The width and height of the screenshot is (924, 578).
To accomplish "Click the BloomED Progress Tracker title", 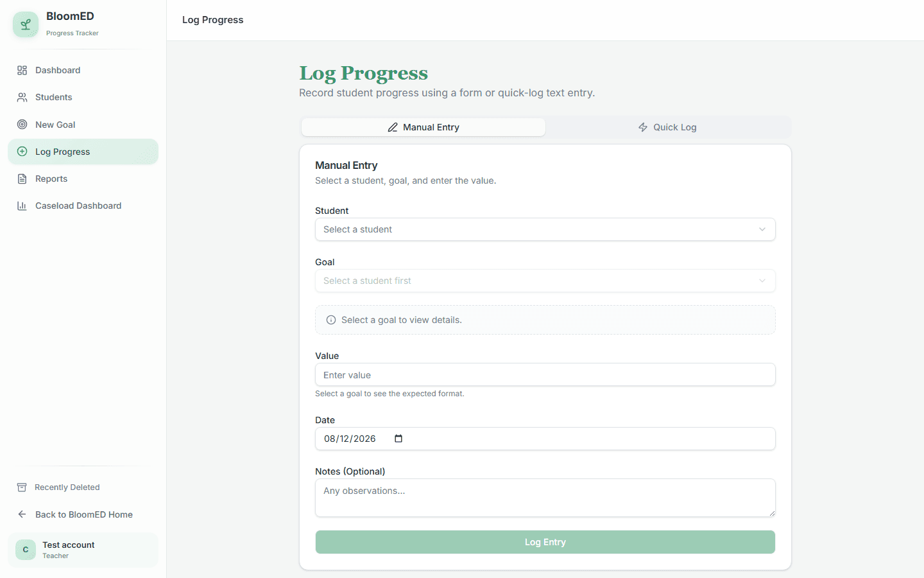I will [x=72, y=24].
